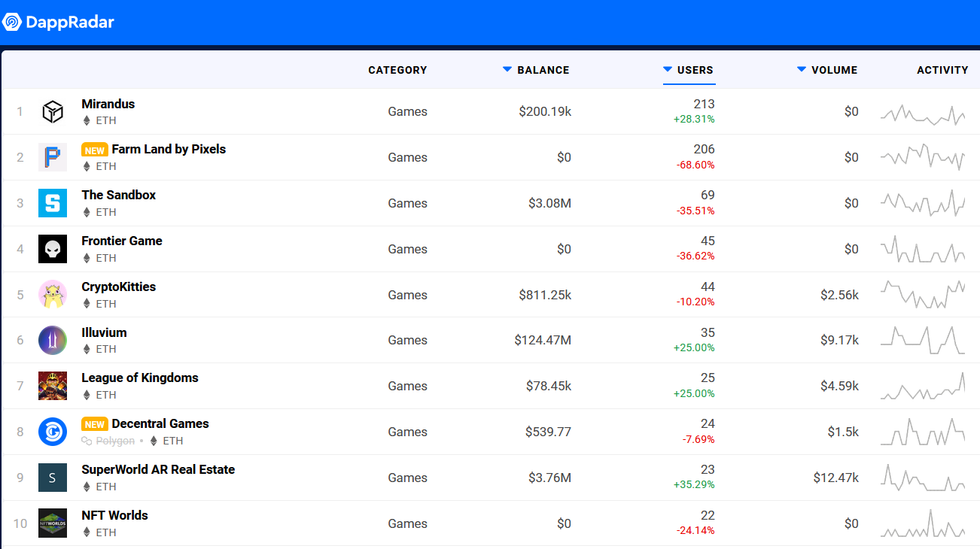Image resolution: width=980 pixels, height=549 pixels.
Task: Select The Sandbox logo icon
Action: coord(53,203)
